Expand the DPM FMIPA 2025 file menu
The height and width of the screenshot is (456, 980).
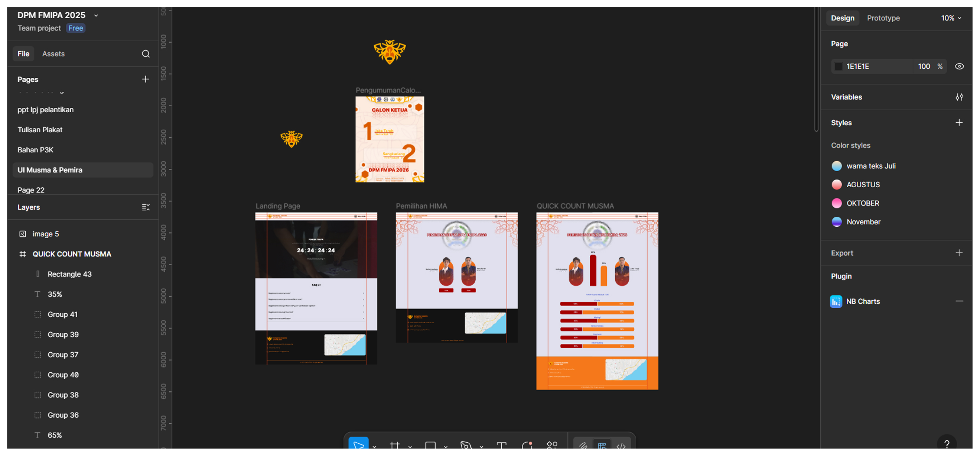click(x=96, y=16)
